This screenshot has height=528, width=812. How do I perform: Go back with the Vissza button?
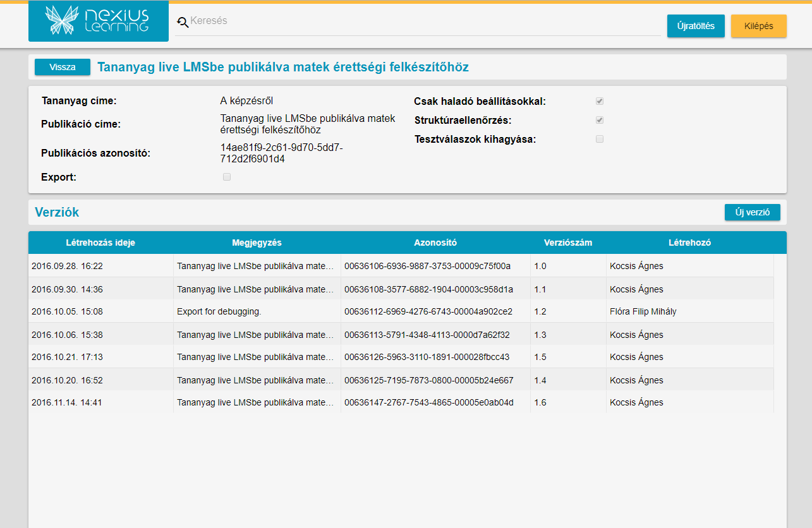pos(63,67)
